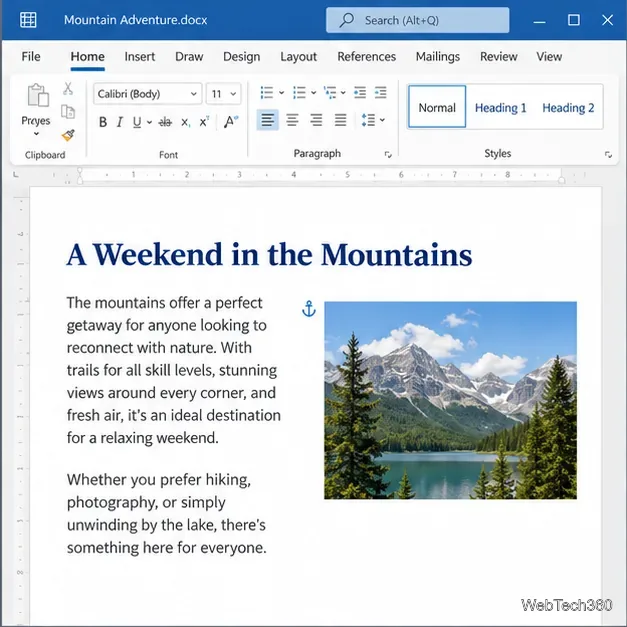627x627 pixels.
Task: Copy selection using the Copy icon
Action: (x=68, y=112)
